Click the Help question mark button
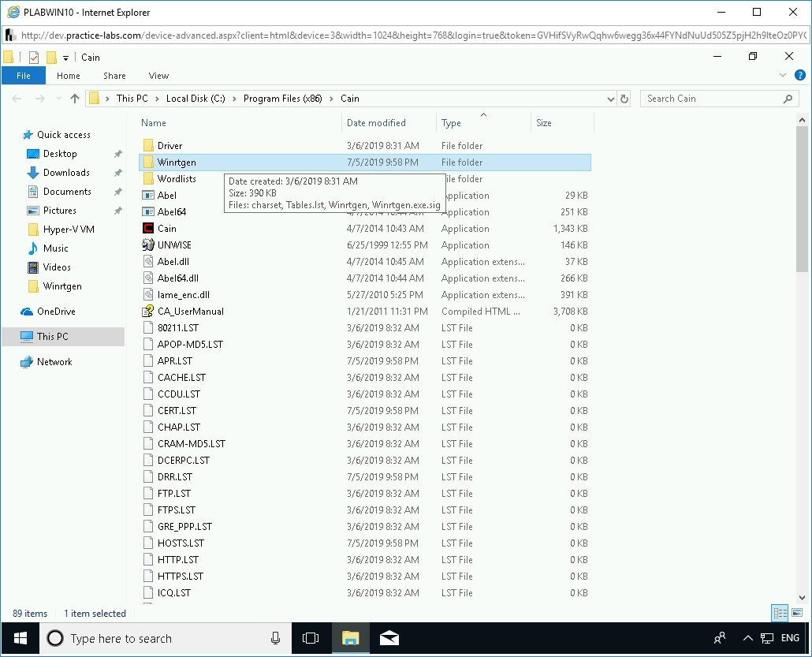Image resolution: width=812 pixels, height=657 pixels. (x=802, y=75)
